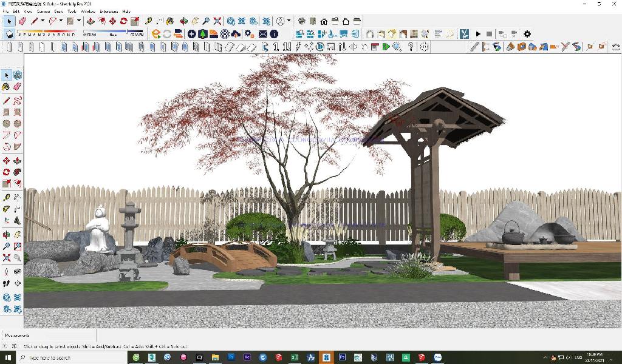
Task: Open the Extensions menu
Action: (109, 11)
